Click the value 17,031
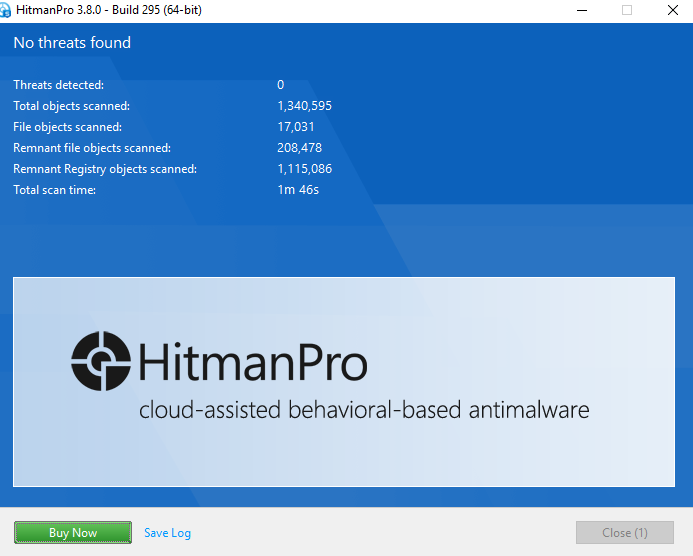Image resolution: width=693 pixels, height=556 pixels. pyautogui.click(x=296, y=127)
